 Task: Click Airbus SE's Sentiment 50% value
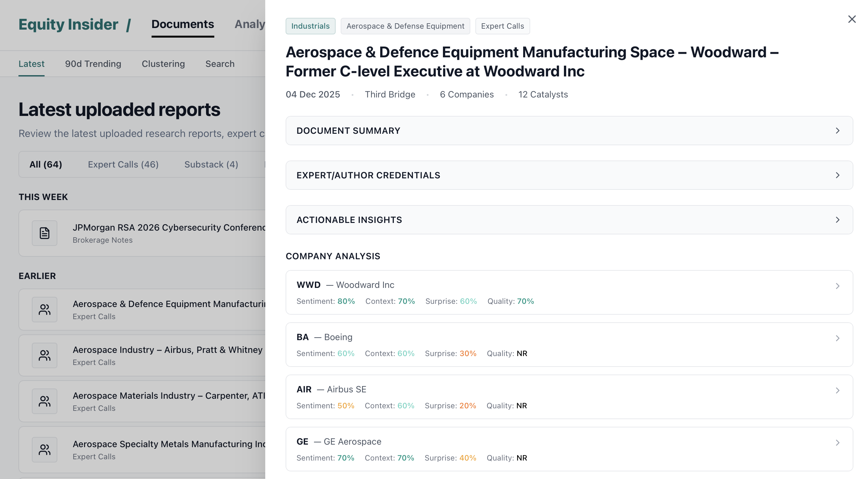[x=346, y=406]
